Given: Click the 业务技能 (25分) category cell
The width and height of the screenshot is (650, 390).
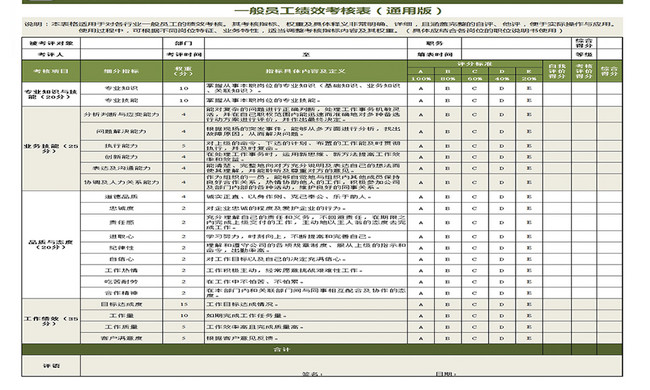Looking at the screenshot, I should coord(51,149).
